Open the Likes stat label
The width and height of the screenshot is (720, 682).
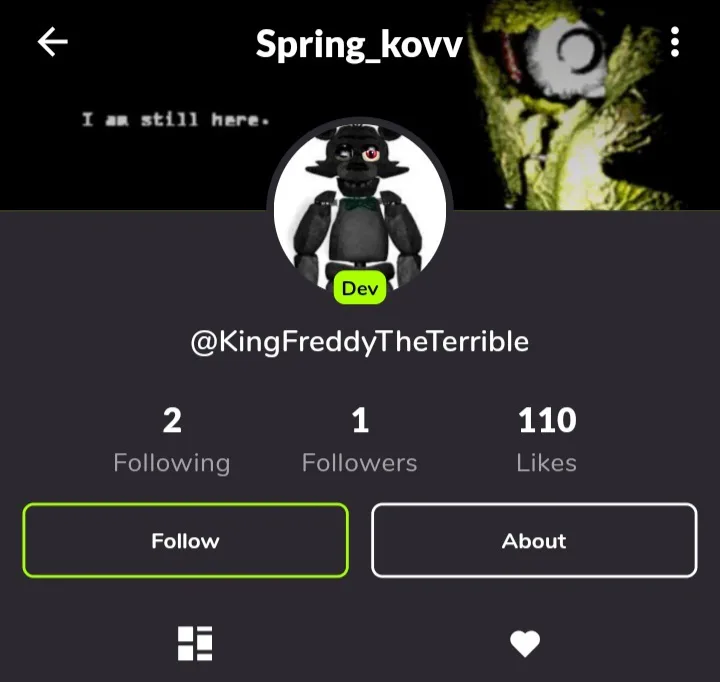[546, 462]
